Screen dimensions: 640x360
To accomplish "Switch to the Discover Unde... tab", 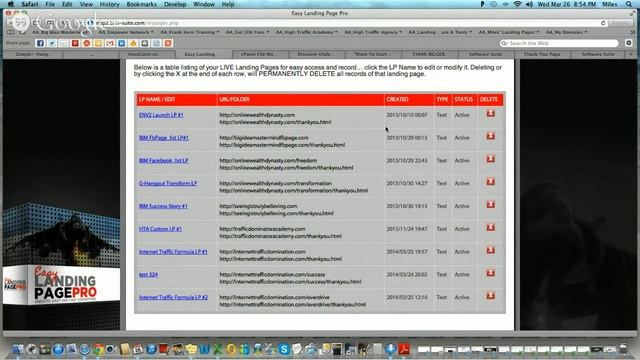I will (x=317, y=54).
